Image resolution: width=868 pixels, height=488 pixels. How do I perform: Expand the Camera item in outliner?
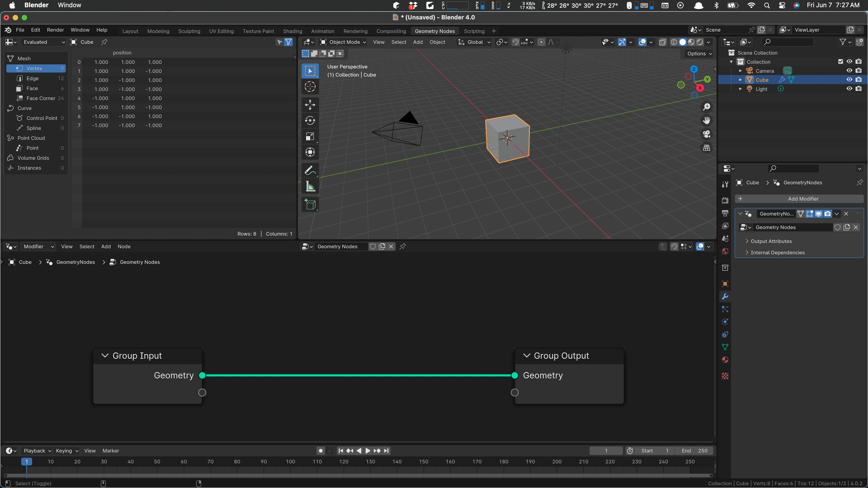[740, 71]
